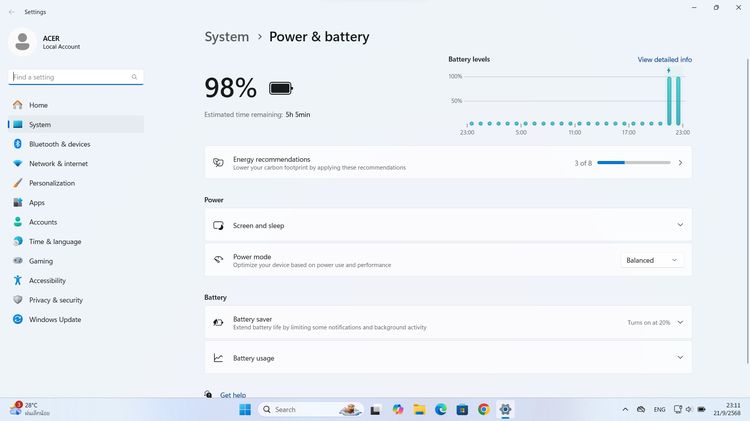The width and height of the screenshot is (750, 421).
Task: Open Energy recommendations card
Action: [x=448, y=163]
